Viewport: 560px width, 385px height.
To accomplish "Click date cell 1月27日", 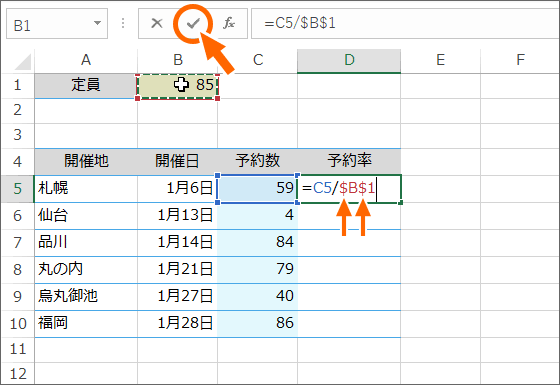I will 178,297.
